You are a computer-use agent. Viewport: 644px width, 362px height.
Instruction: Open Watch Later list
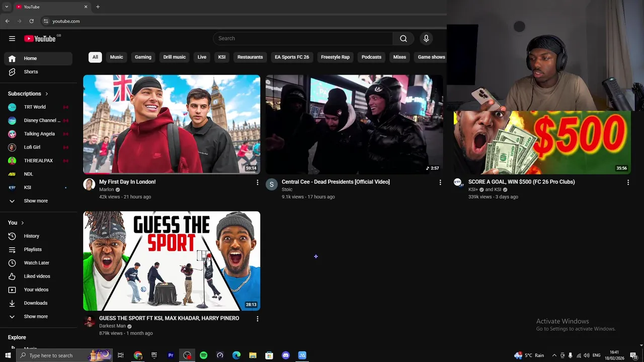pyautogui.click(x=38, y=263)
